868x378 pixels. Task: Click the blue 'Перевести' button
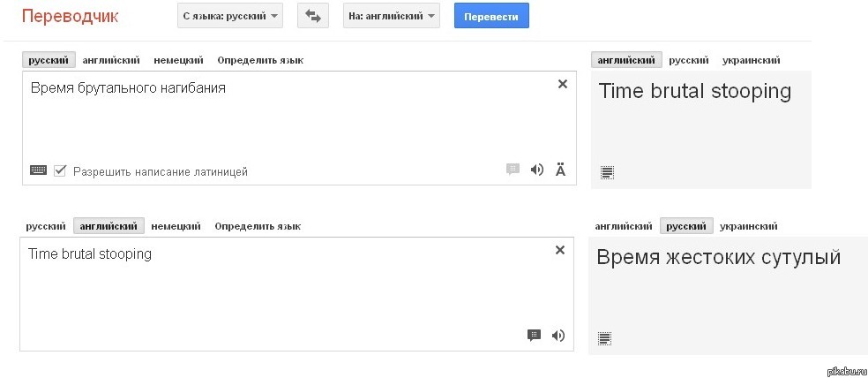tap(491, 16)
